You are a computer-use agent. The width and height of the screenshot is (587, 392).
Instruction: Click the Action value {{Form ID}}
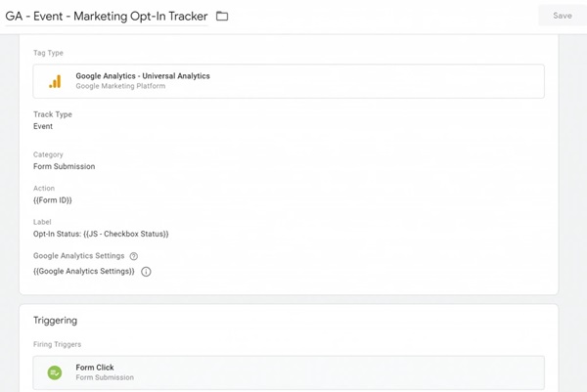(53, 200)
